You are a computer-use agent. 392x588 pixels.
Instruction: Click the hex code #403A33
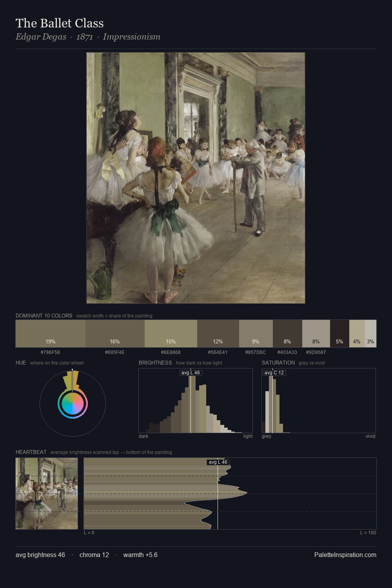point(287,352)
